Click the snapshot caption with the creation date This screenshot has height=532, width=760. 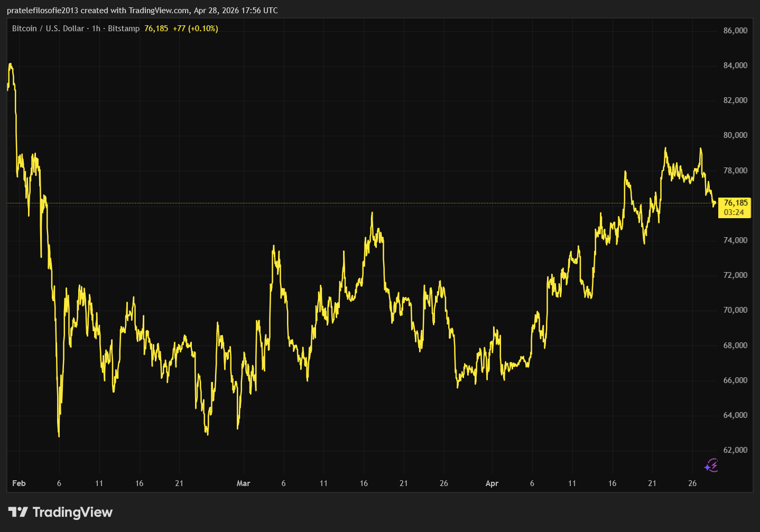[142, 11]
